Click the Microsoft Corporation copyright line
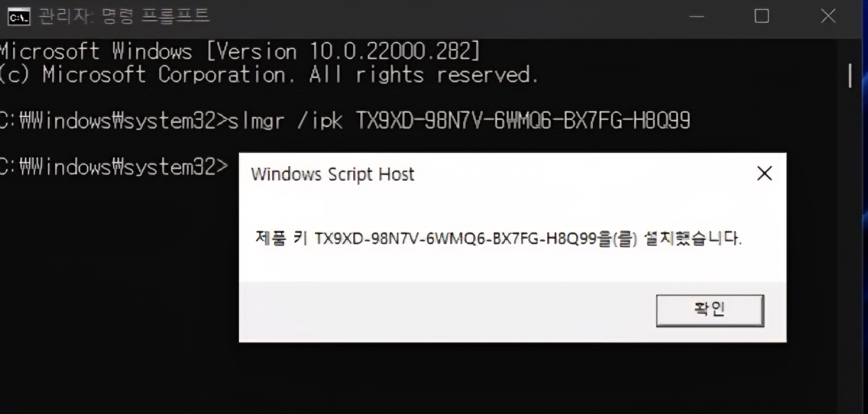The image size is (868, 414). pos(269,75)
